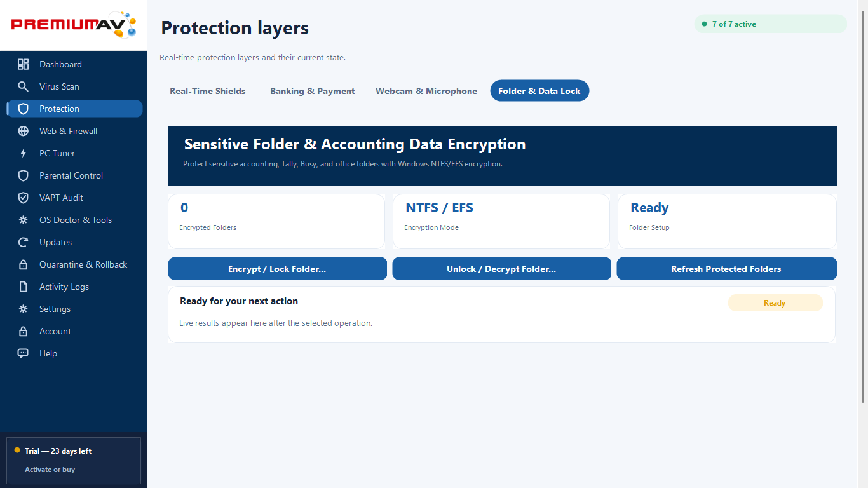Switch to Banking & Payment tab
Image resolution: width=868 pixels, height=488 pixels.
pyautogui.click(x=313, y=91)
